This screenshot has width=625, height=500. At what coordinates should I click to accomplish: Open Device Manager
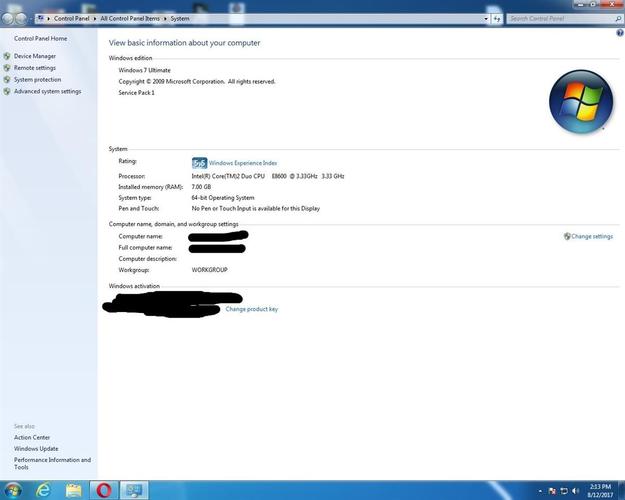(35, 56)
